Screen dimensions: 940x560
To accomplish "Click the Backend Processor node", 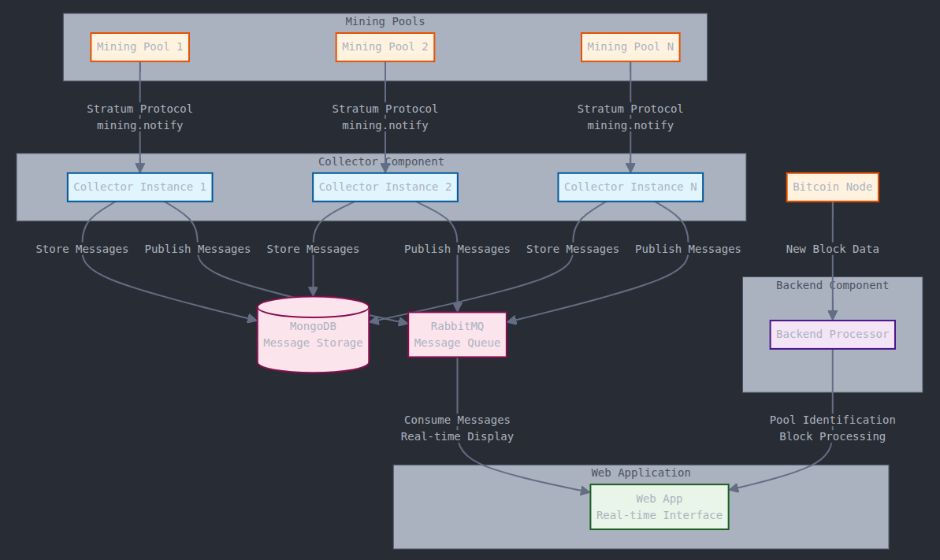I will pos(832,335).
